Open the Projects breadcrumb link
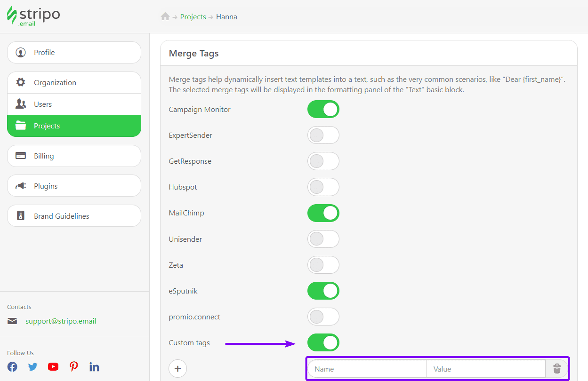The image size is (588, 381). click(x=193, y=16)
